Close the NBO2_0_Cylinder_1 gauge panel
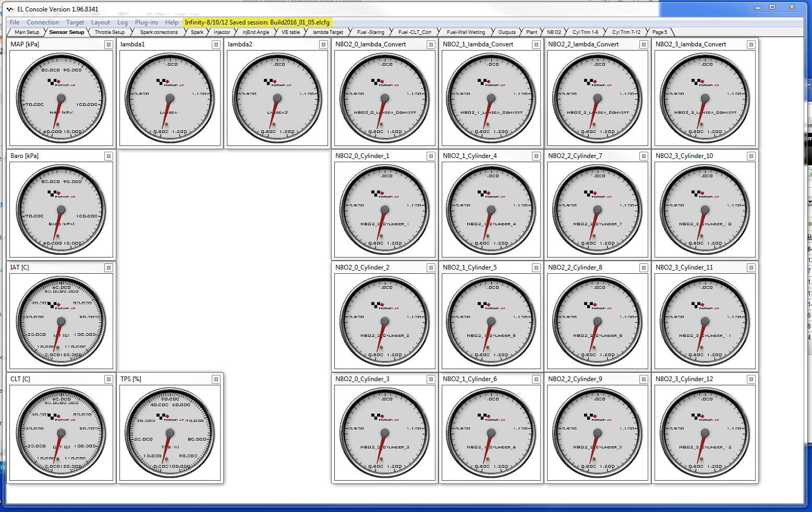The image size is (812, 512). click(431, 156)
